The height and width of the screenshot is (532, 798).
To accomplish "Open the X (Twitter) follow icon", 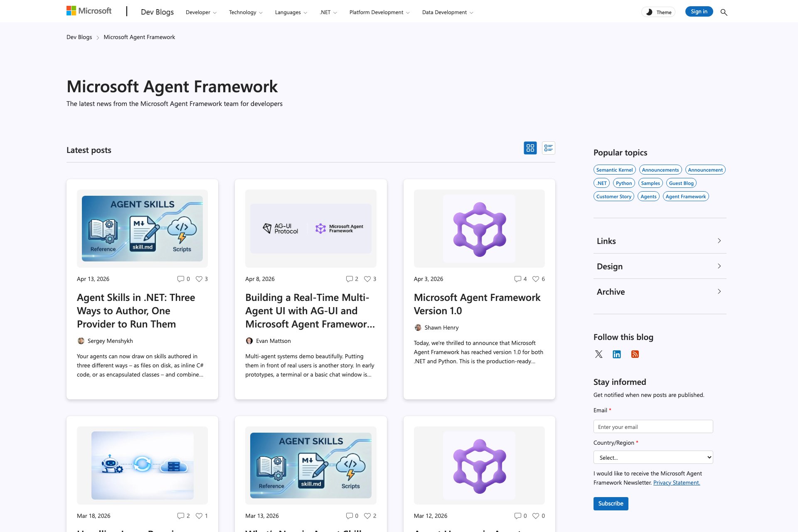I will (598, 354).
